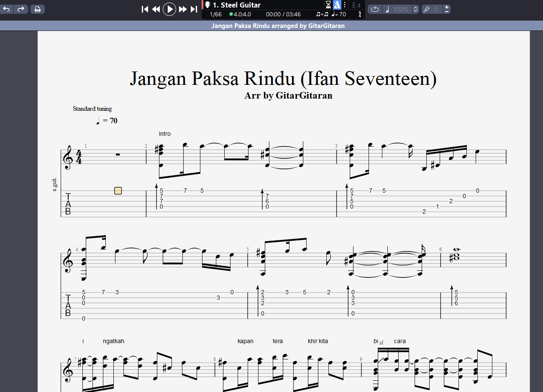Skip to the end of the song

pyautogui.click(x=194, y=9)
